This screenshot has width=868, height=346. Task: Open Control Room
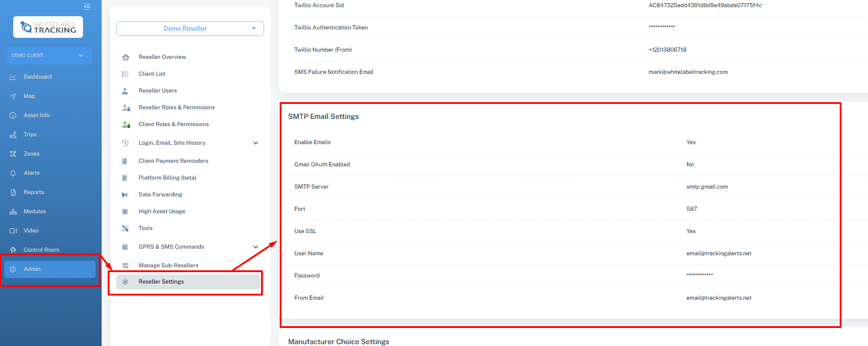pyautogui.click(x=42, y=250)
